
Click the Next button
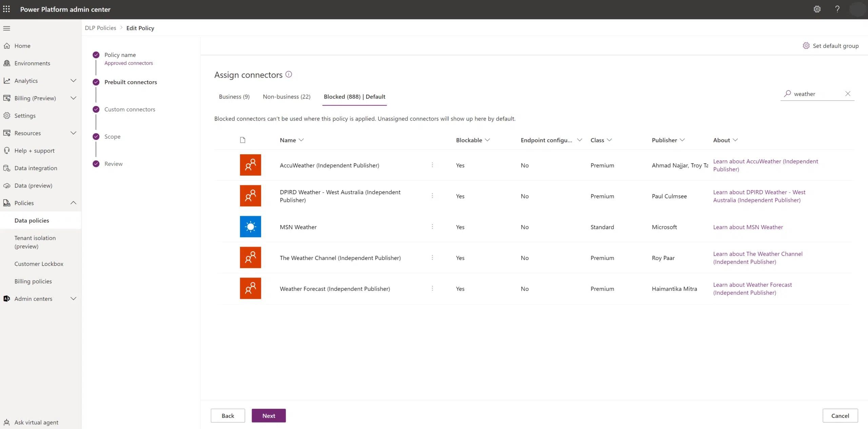pos(269,415)
